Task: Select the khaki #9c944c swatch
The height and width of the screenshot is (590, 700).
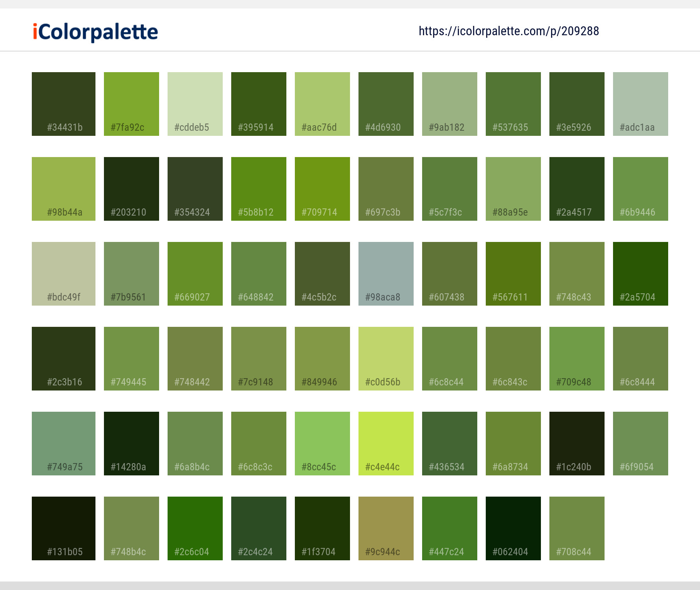Action: click(x=386, y=528)
